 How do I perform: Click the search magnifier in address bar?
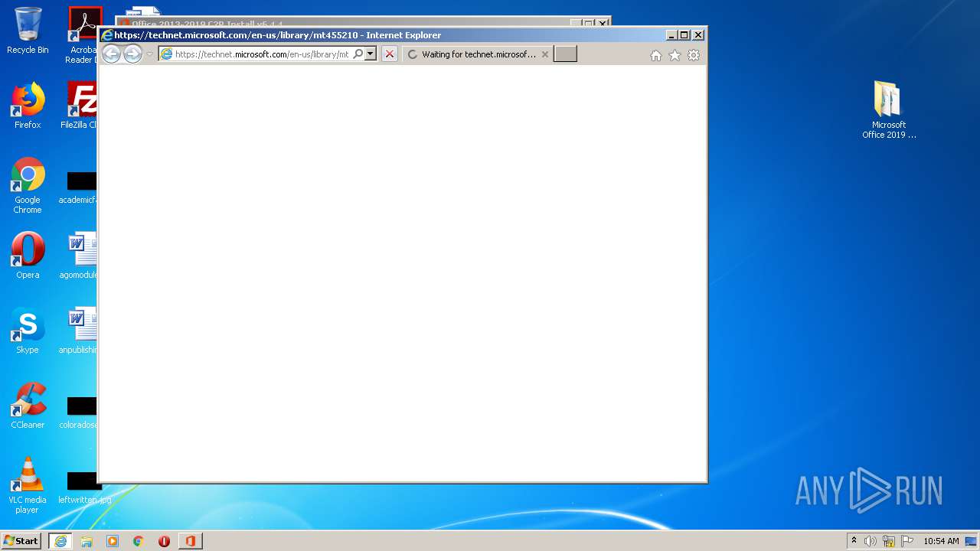(x=358, y=54)
